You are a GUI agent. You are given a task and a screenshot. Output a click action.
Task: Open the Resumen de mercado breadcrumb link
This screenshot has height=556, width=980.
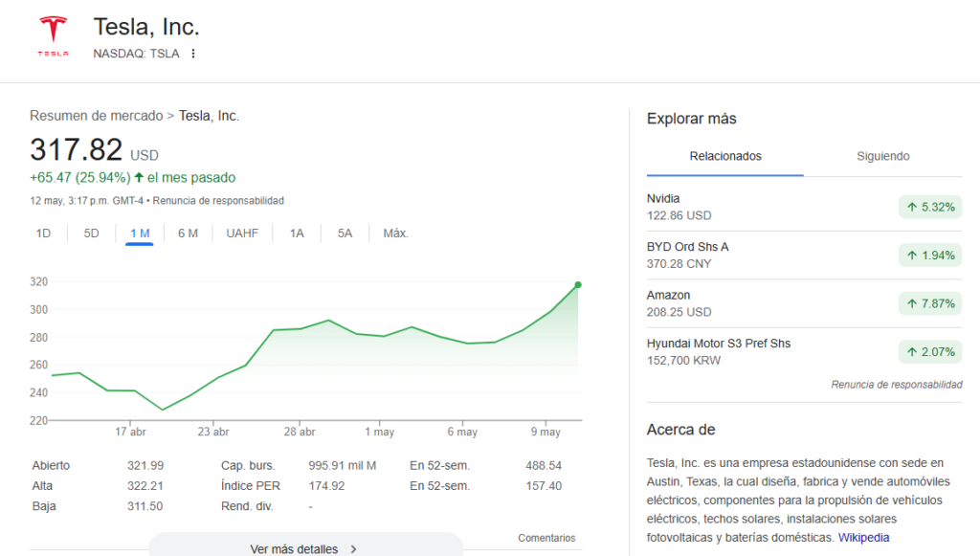pyautogui.click(x=97, y=116)
